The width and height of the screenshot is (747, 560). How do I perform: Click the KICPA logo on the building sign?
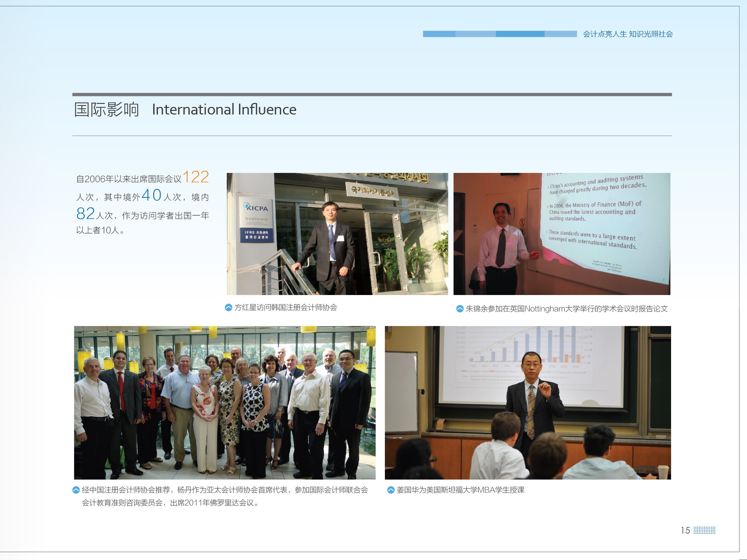[x=256, y=207]
